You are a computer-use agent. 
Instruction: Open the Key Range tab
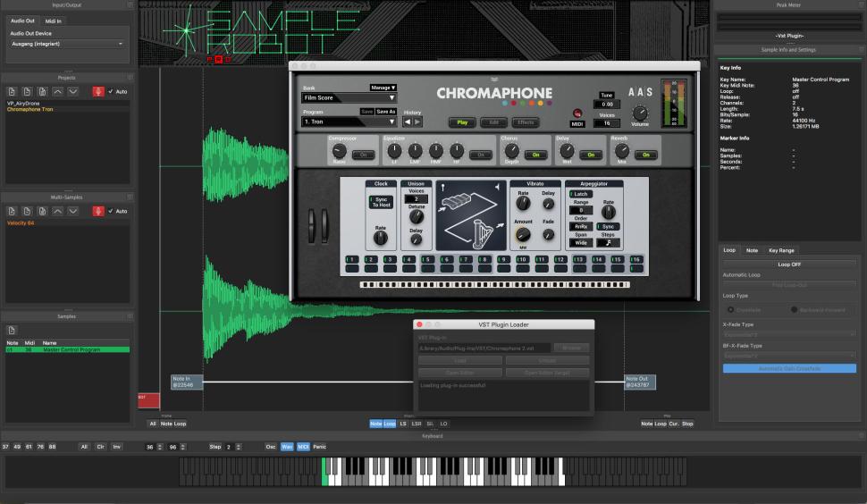781,250
